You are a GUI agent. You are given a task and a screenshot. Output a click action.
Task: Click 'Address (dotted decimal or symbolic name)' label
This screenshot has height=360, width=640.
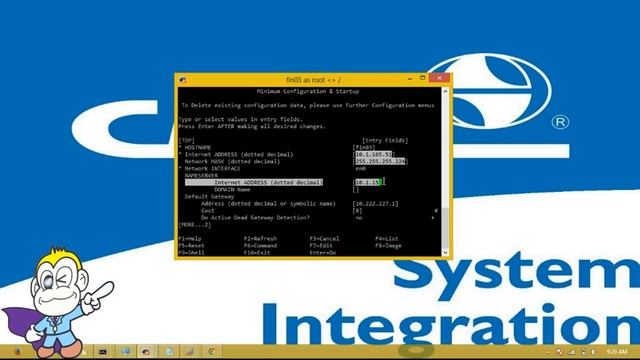point(268,203)
